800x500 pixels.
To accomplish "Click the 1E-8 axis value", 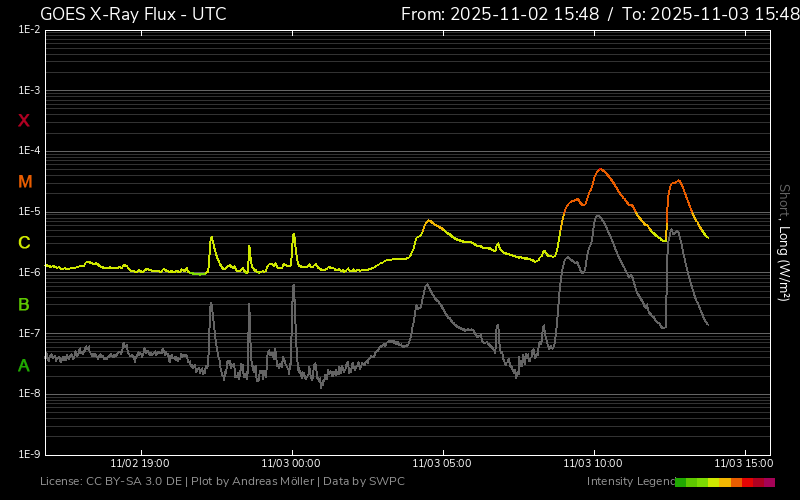I will pyautogui.click(x=29, y=394).
